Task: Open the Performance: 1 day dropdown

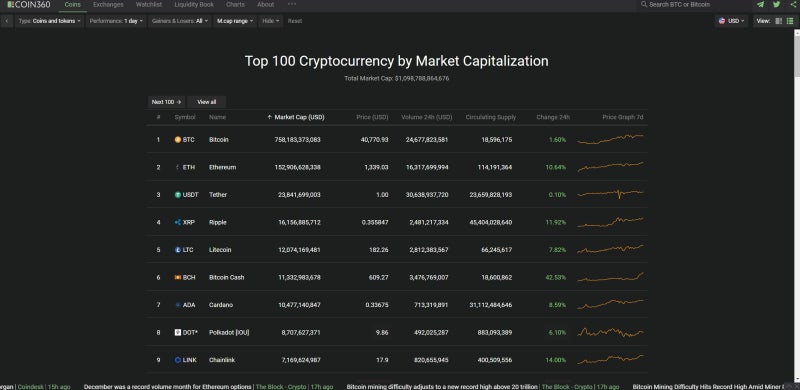Action: (x=116, y=21)
